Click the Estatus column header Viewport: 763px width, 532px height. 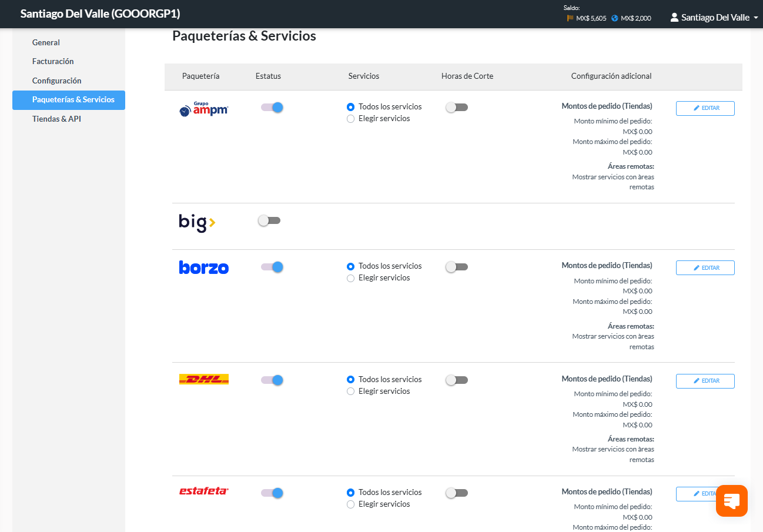[x=268, y=76]
